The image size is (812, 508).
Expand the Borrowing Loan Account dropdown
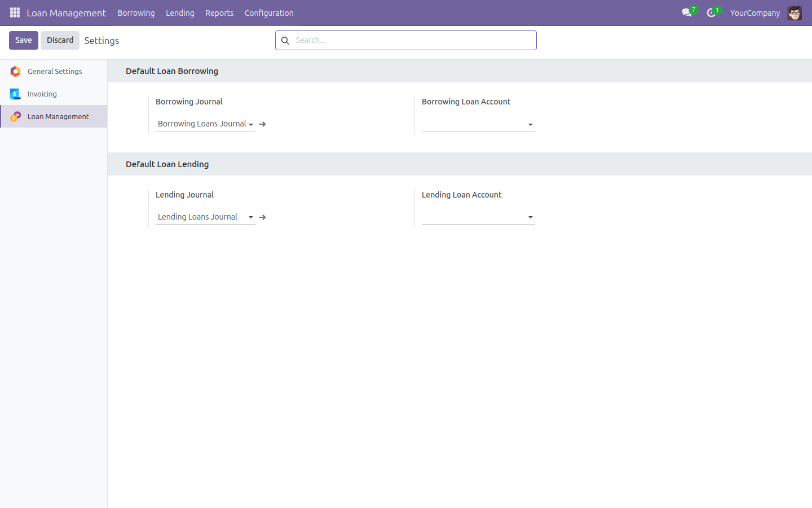coord(531,125)
